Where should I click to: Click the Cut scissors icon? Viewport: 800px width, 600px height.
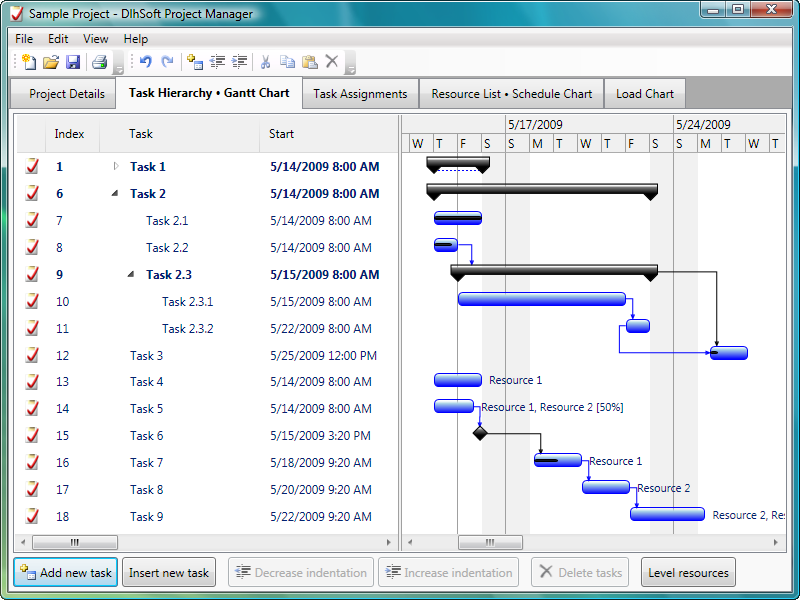tap(265, 62)
